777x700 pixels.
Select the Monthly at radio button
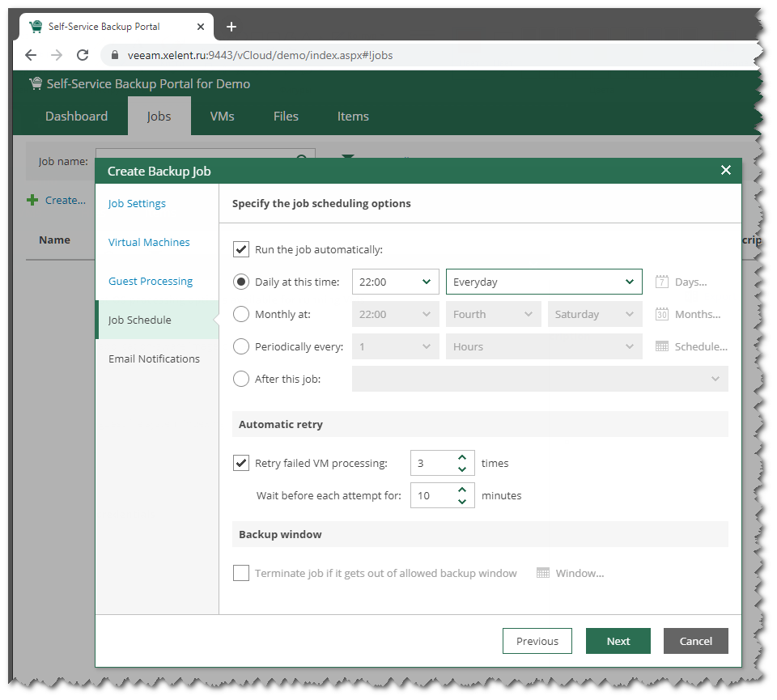[241, 314]
